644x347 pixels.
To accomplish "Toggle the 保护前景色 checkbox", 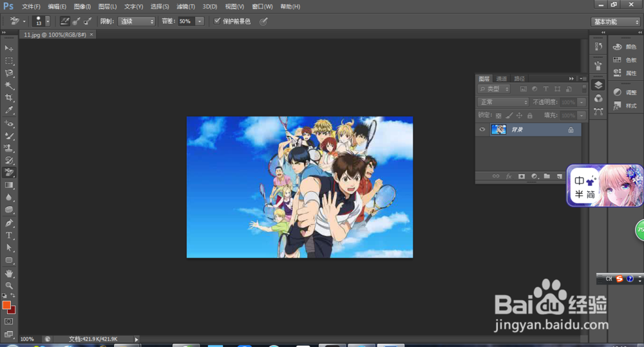I will [x=217, y=21].
